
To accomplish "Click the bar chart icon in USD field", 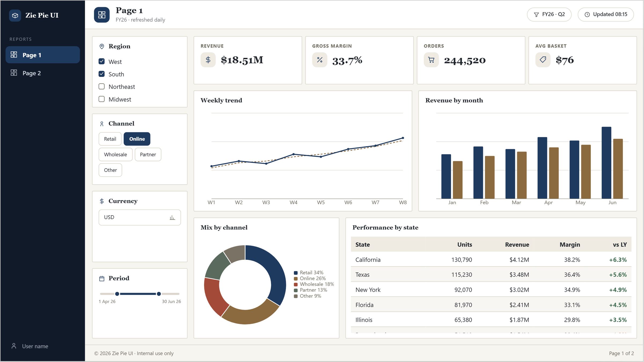I will 172,217.
